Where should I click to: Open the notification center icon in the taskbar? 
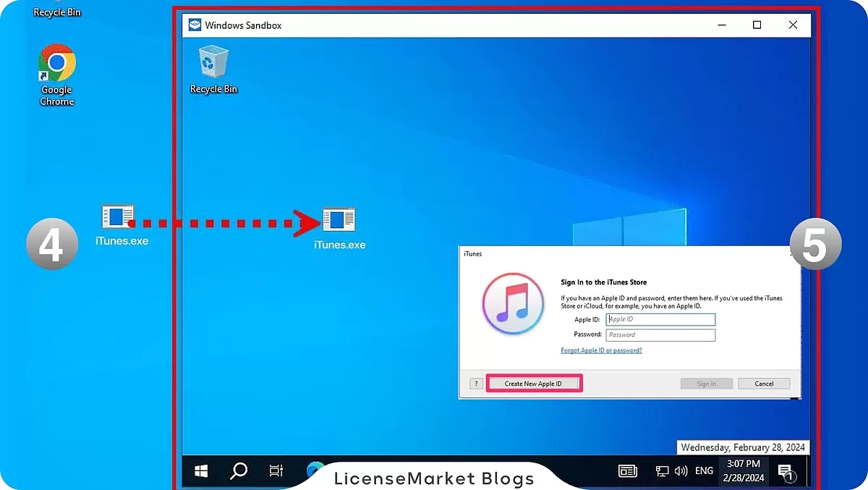pyautogui.click(x=786, y=473)
